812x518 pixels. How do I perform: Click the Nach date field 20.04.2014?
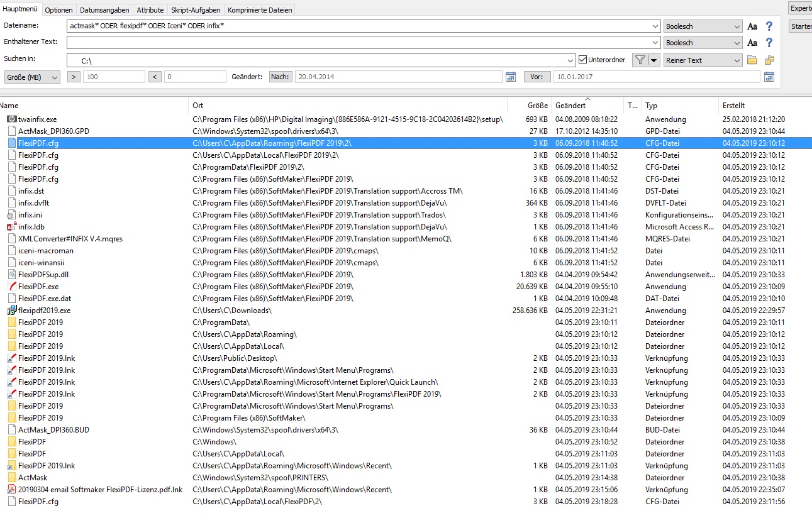pyautogui.click(x=399, y=77)
